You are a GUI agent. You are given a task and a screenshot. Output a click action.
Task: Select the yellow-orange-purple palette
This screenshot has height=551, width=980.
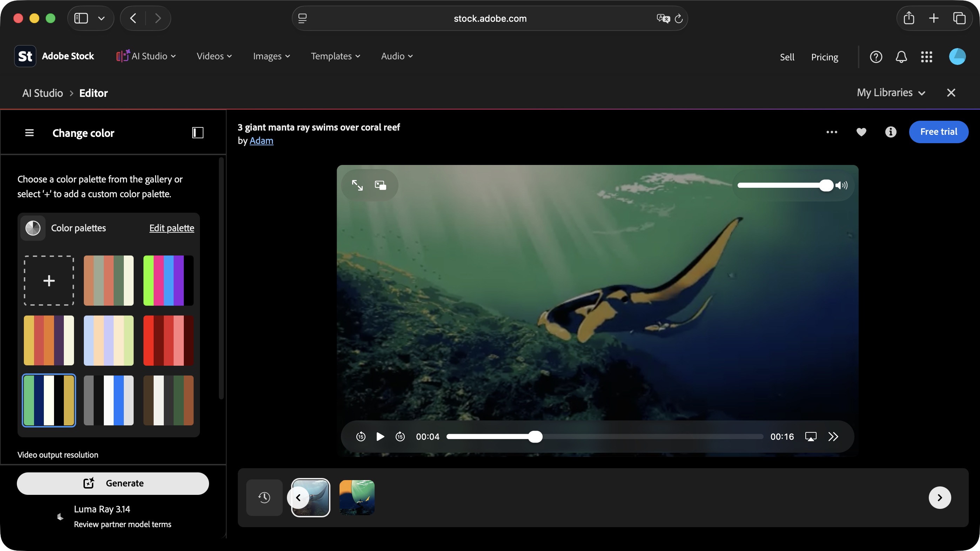49,340
